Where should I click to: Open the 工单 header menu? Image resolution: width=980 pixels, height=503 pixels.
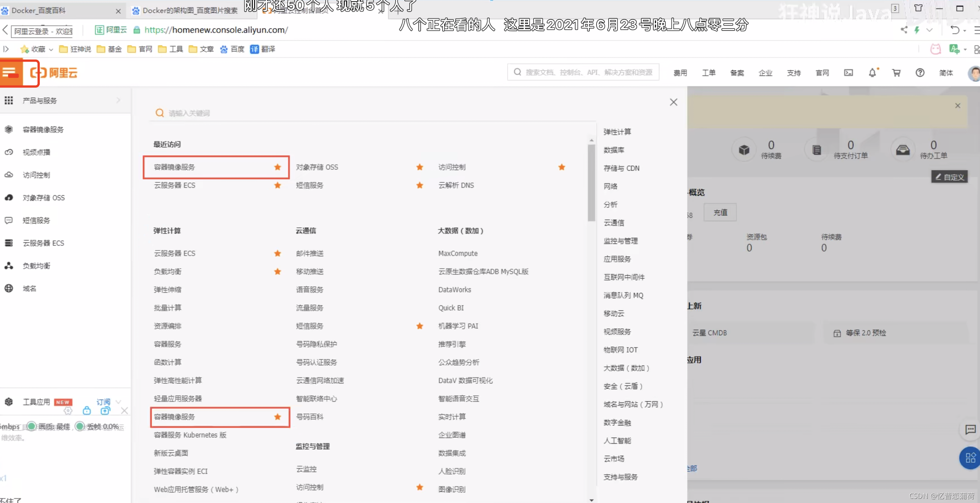point(709,73)
